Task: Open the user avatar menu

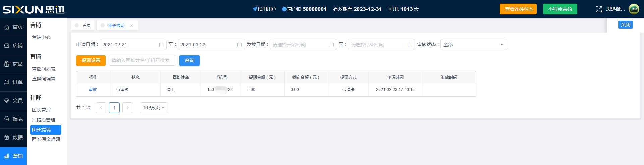Action: click(x=634, y=9)
